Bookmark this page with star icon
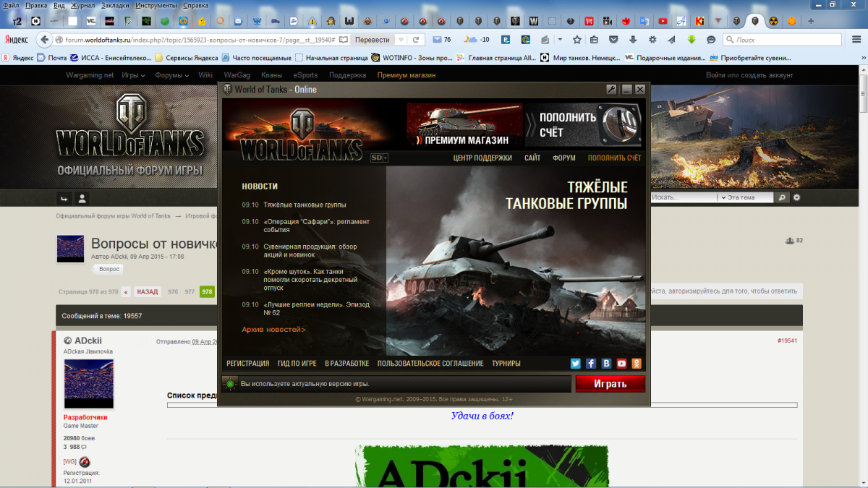Image resolution: width=868 pixels, height=488 pixels. (x=576, y=40)
